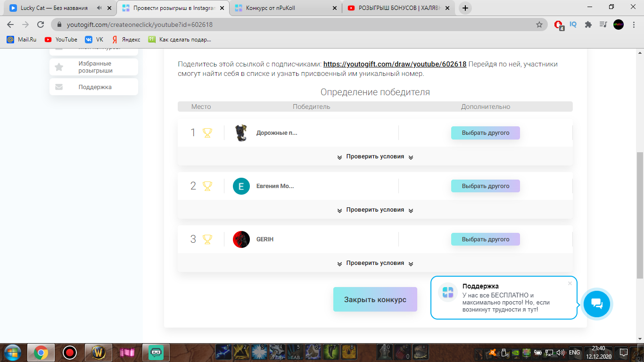Expand Проверить условия for winner 1

[x=374, y=156]
